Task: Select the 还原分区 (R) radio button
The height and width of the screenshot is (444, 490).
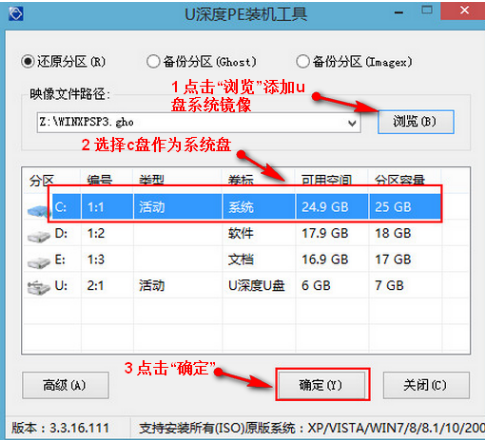Action: (28, 61)
